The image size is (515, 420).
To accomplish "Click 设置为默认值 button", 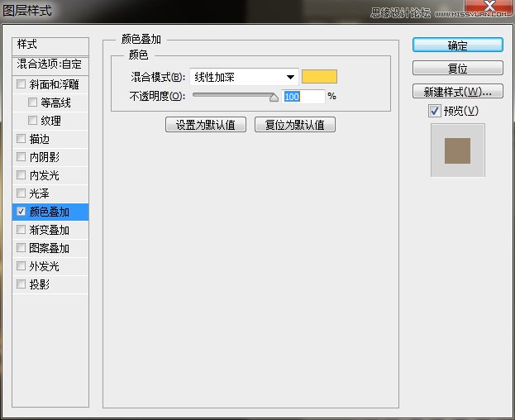I will [206, 125].
